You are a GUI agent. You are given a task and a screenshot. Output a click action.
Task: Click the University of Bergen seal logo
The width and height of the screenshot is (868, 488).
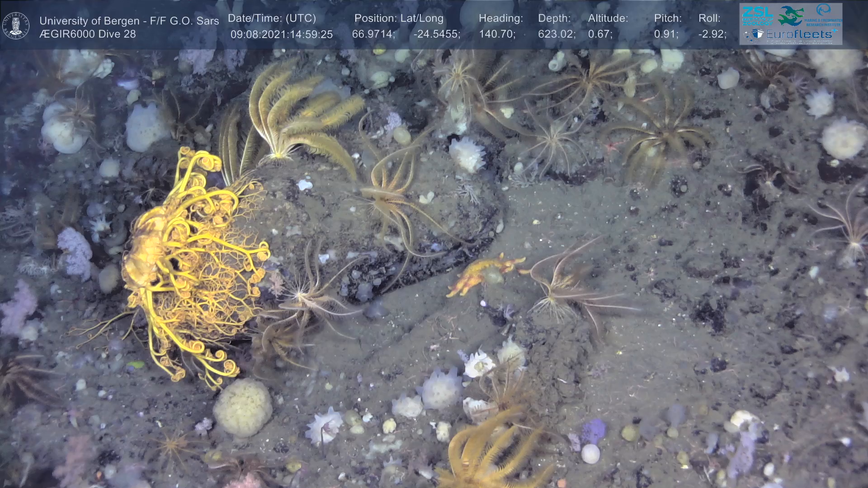point(16,26)
